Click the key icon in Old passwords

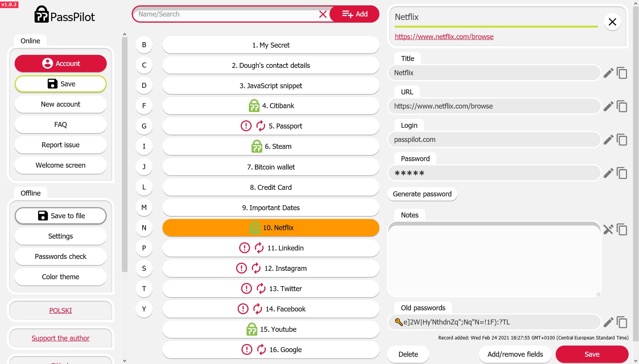[399, 322]
